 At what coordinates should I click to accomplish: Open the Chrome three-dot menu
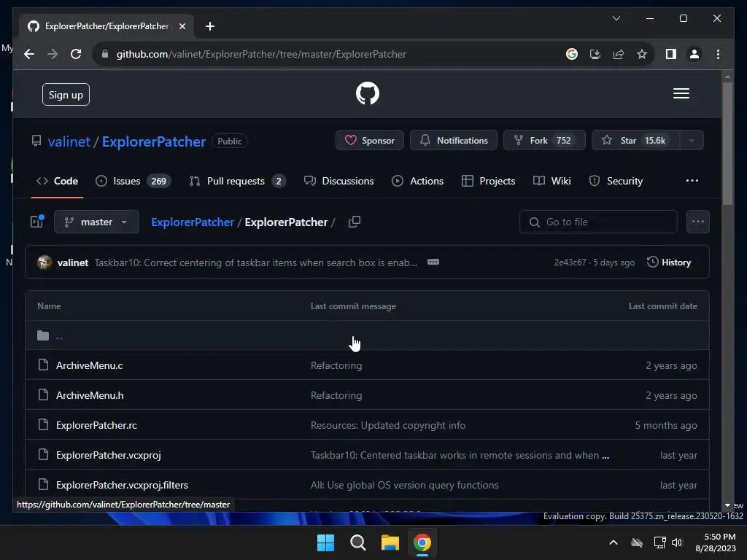(x=718, y=54)
